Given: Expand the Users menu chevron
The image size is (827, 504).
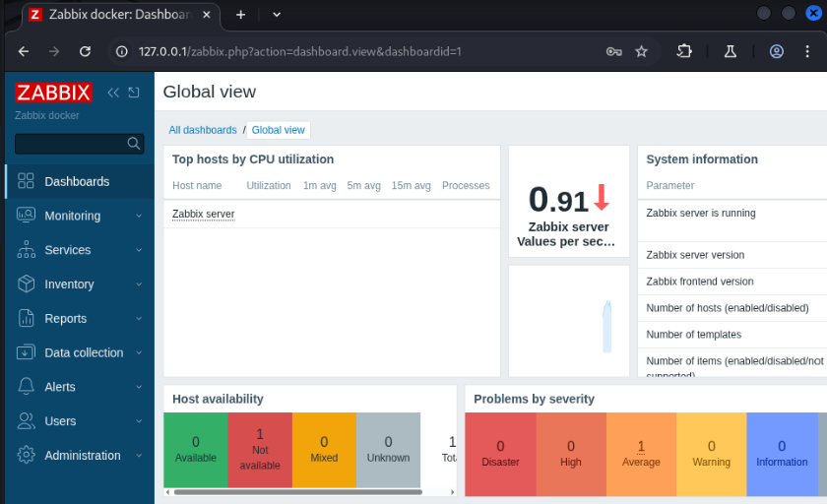Looking at the screenshot, I should (x=139, y=421).
